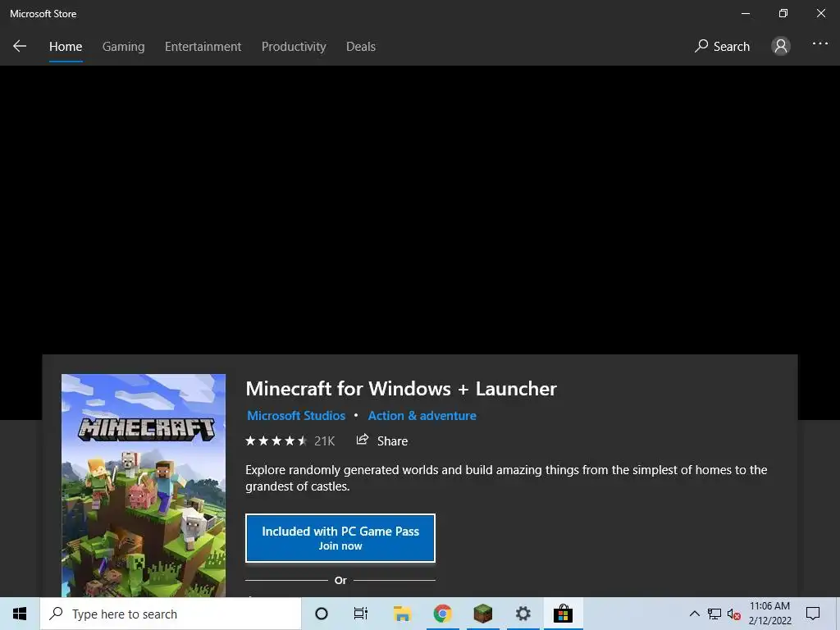This screenshot has width=840, height=630.
Task: Open the clock showing 11:06 AM
Action: 769,614
